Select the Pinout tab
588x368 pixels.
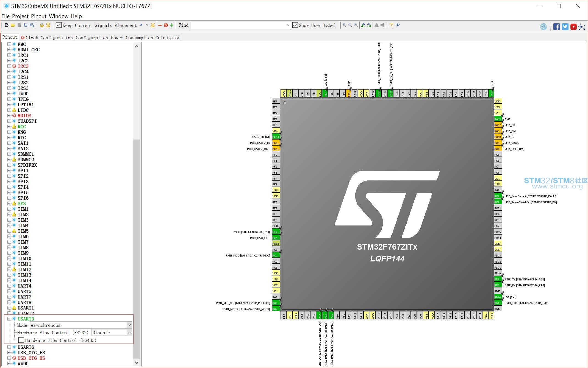10,37
